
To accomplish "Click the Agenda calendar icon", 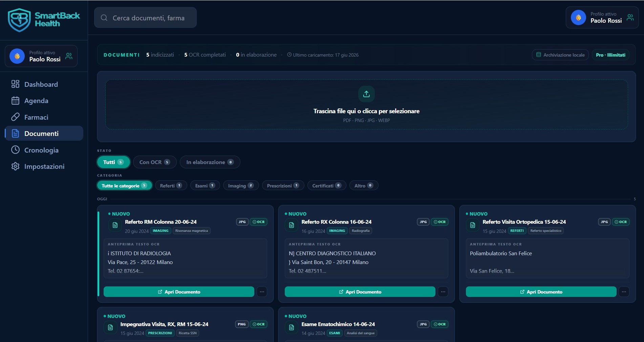I will click(15, 100).
